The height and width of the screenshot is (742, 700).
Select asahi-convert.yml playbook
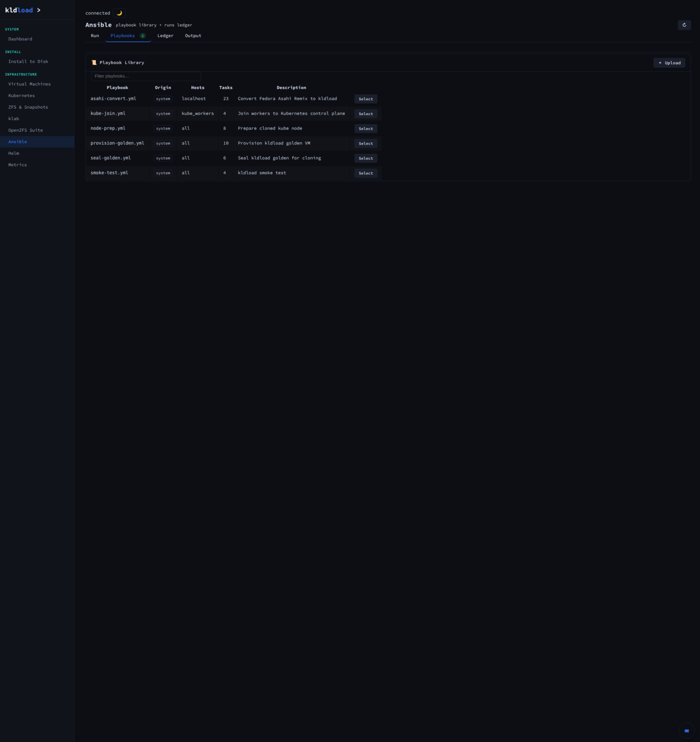click(365, 99)
